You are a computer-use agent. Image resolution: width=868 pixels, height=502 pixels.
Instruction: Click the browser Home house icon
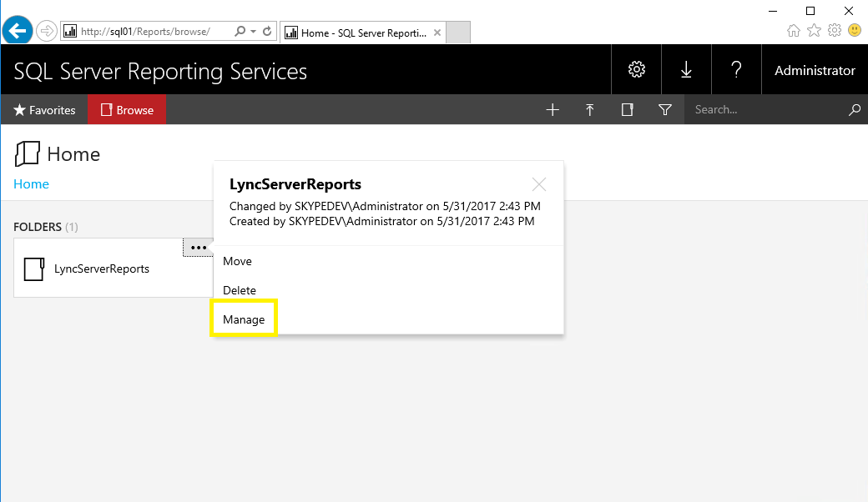coord(794,30)
